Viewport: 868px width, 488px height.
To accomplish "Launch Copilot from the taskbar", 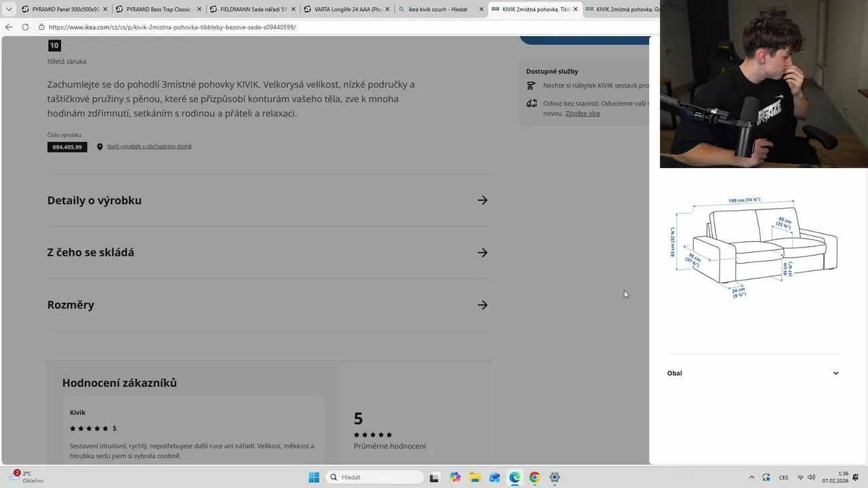I will pos(455,477).
